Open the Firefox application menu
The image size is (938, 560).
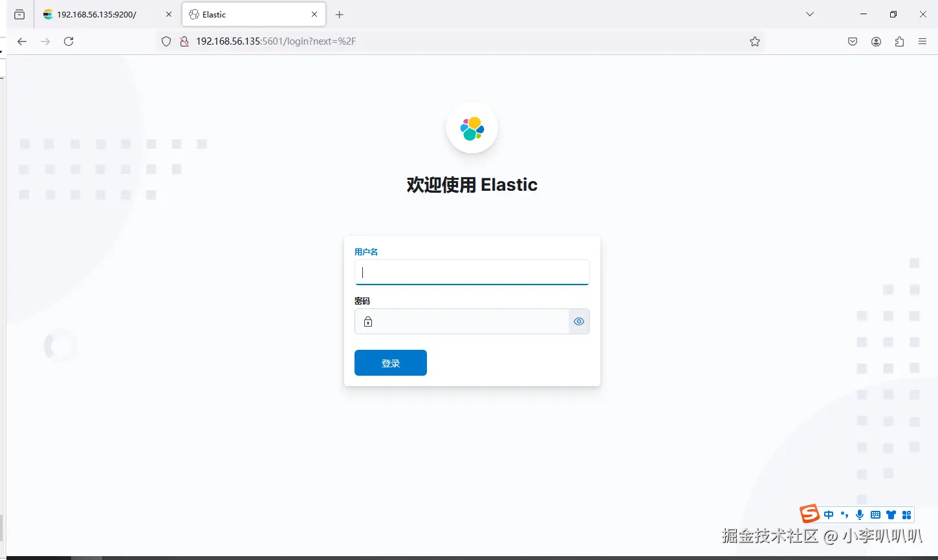[922, 41]
